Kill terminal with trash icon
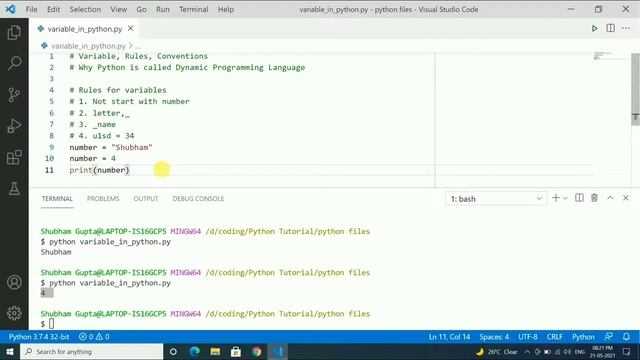640x360 pixels. [x=594, y=198]
